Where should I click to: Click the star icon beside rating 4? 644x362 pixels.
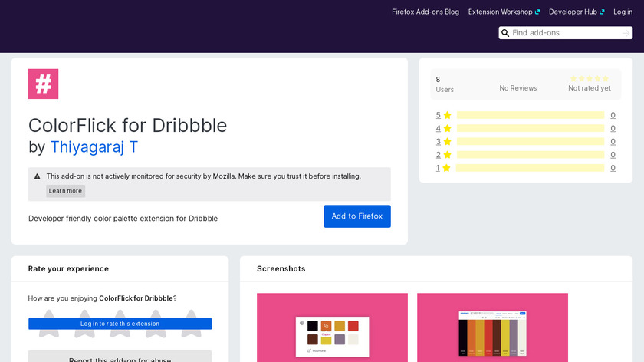447,128
